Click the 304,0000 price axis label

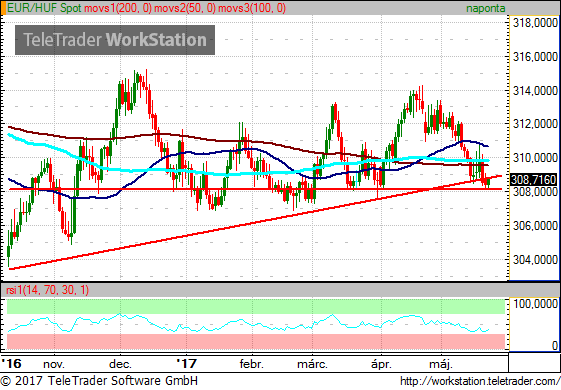click(x=535, y=259)
